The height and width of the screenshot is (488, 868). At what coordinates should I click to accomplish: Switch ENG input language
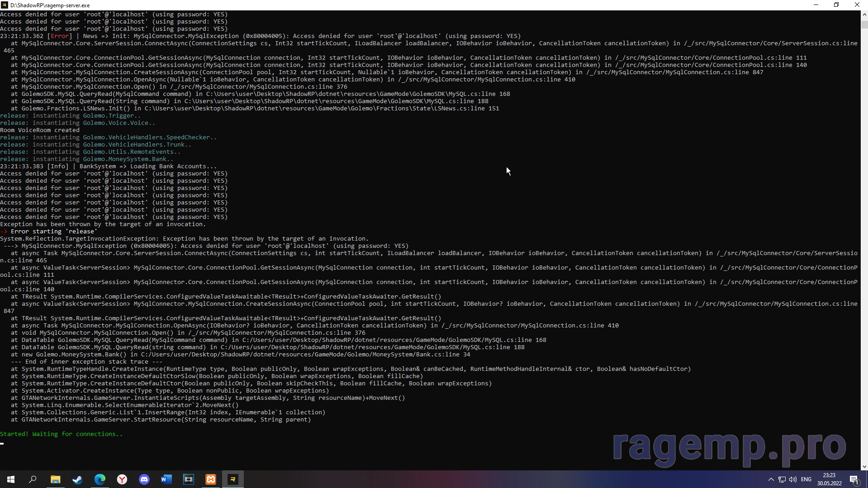point(806,479)
